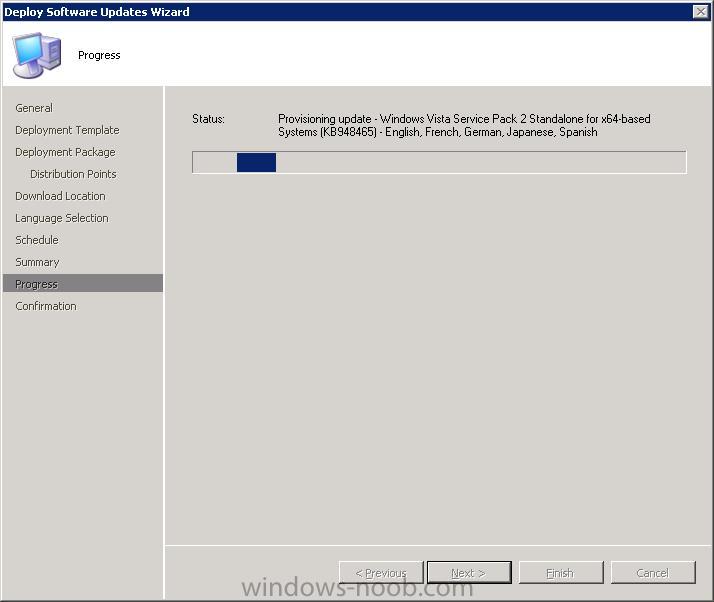Click the provisioning progress bar

tap(439, 162)
